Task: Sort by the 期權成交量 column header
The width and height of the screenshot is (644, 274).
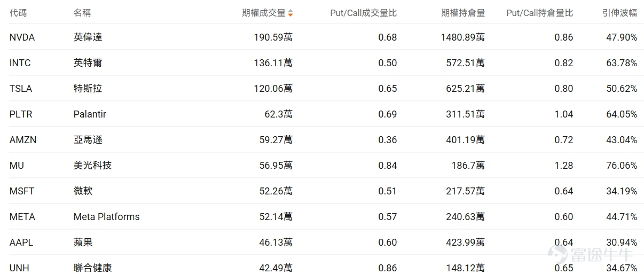Action: [x=264, y=13]
